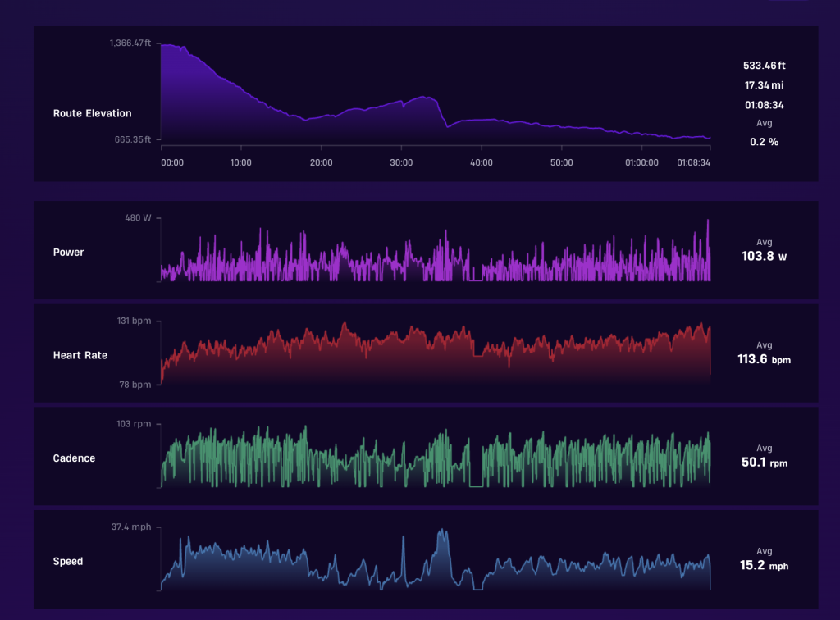Click the Avg label above 103.8 w

(765, 242)
